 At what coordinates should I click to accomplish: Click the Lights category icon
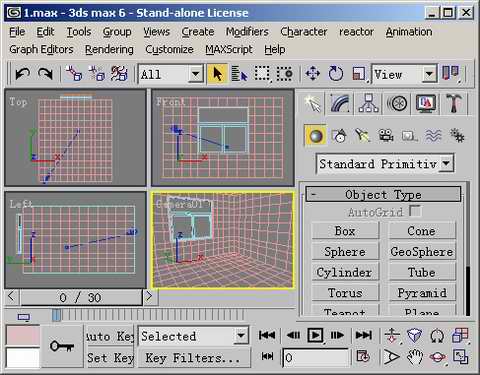(362, 136)
